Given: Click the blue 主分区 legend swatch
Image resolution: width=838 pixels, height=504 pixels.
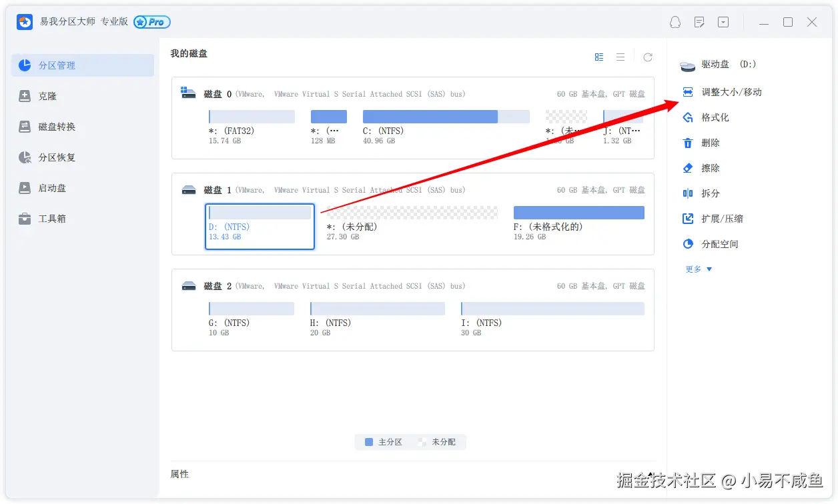Looking at the screenshot, I should pos(369,442).
